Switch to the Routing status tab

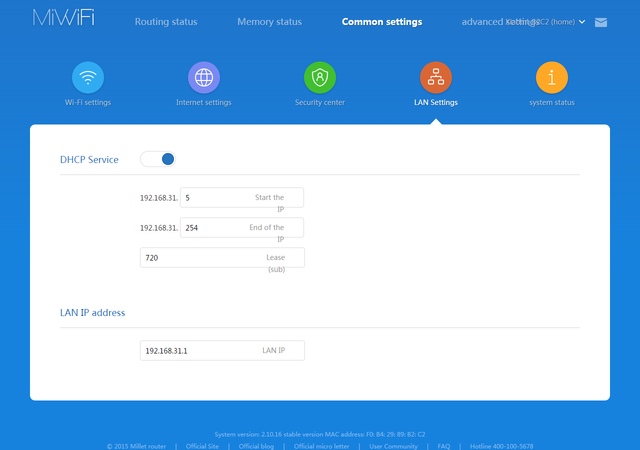pyautogui.click(x=166, y=22)
